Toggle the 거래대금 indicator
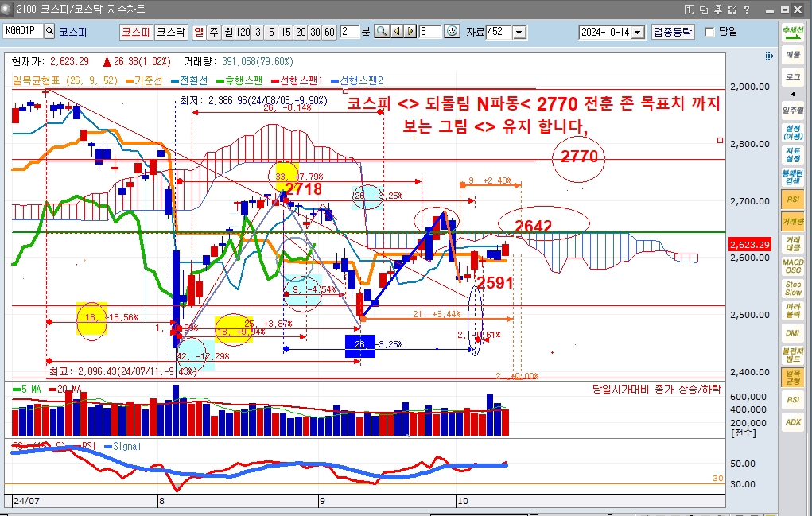812x516 pixels. [793, 244]
